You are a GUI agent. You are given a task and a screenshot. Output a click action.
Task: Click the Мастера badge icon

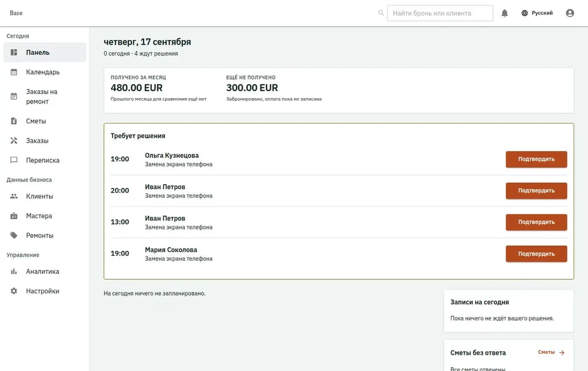(14, 216)
